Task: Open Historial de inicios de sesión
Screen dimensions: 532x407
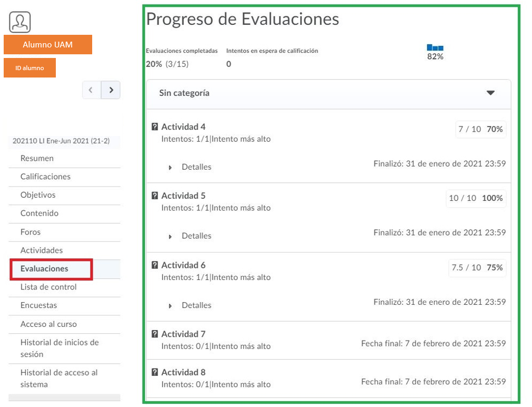Action: pos(59,348)
